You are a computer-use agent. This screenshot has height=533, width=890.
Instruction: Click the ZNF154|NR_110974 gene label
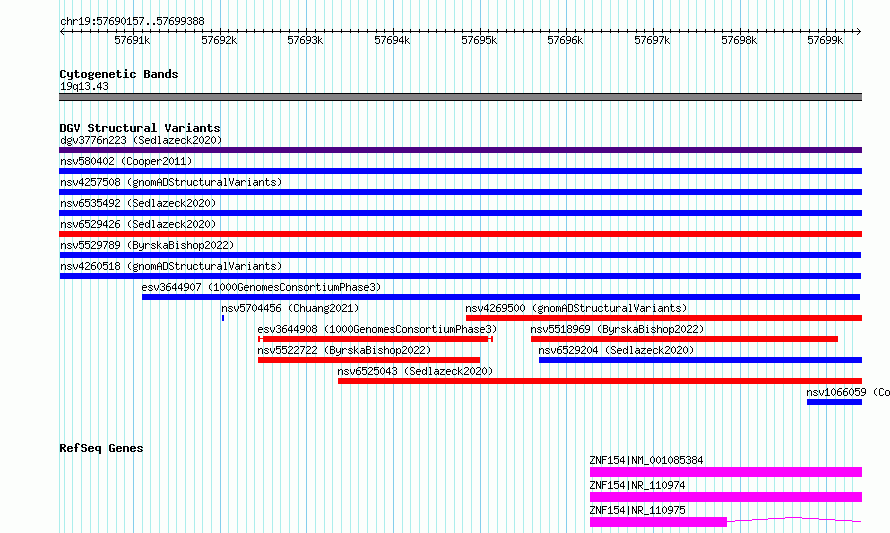pos(637,485)
